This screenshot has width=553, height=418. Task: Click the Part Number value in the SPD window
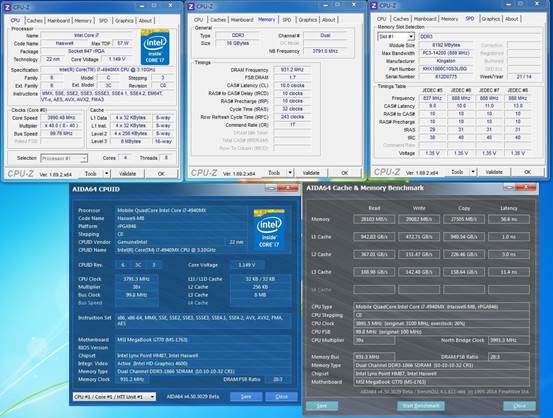[x=446, y=69]
